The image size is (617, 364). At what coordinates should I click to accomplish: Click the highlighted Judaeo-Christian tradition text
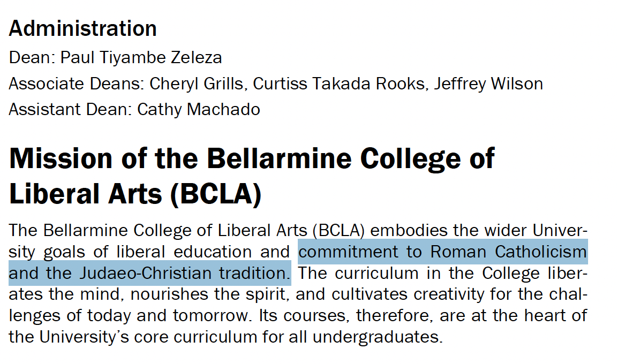[185, 273]
